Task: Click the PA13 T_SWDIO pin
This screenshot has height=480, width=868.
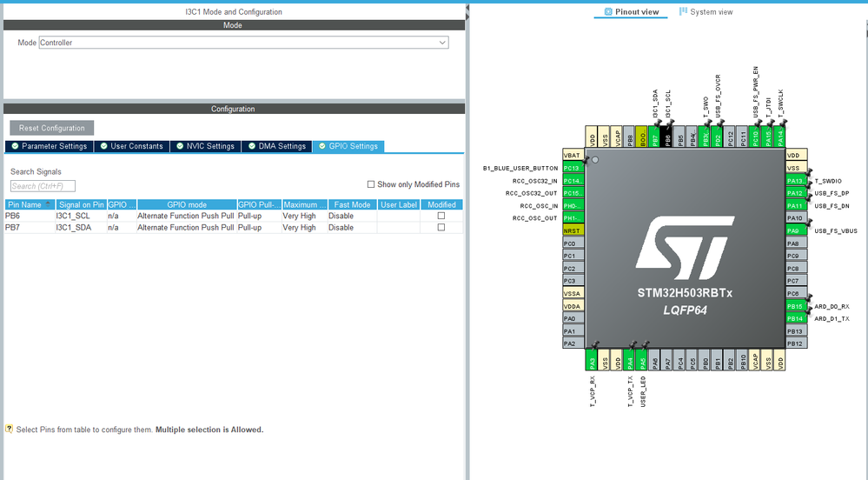Action: pos(795,180)
